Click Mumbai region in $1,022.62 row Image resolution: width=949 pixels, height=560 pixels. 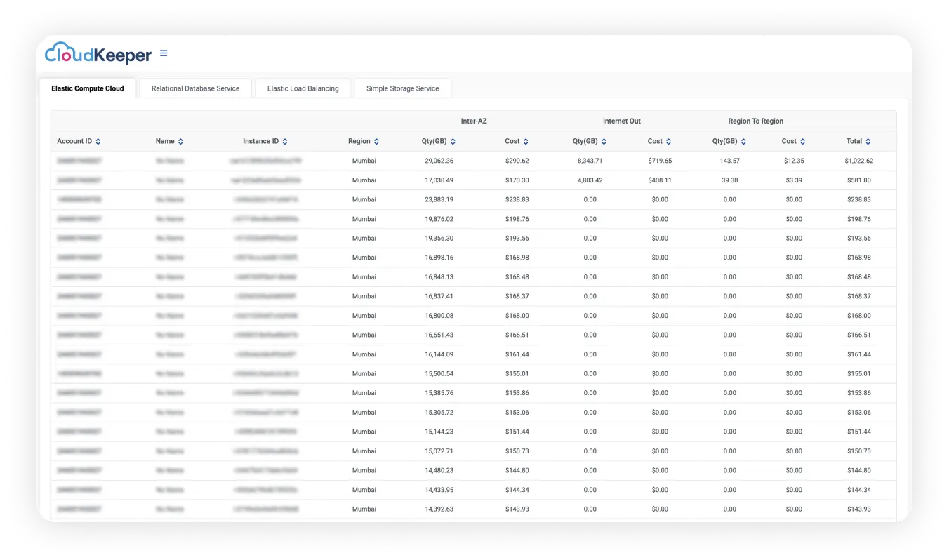(x=364, y=161)
